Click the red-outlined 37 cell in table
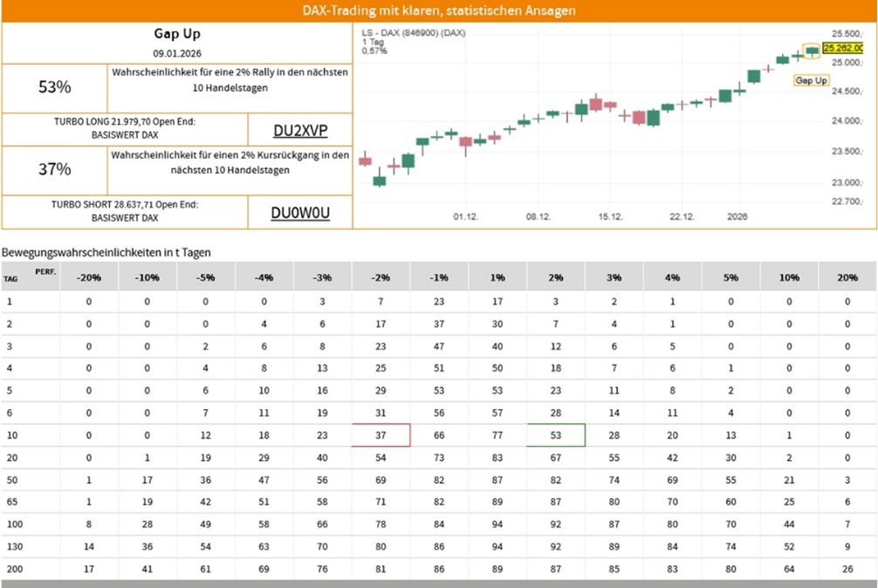 381,434
